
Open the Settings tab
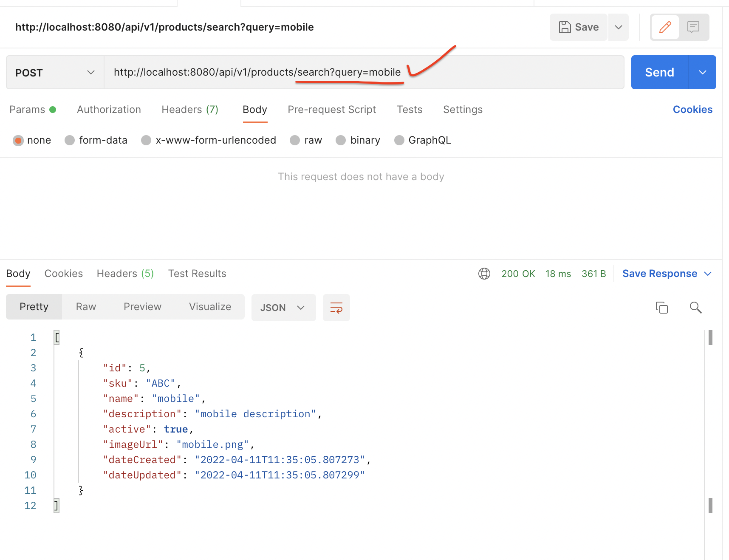coord(463,110)
